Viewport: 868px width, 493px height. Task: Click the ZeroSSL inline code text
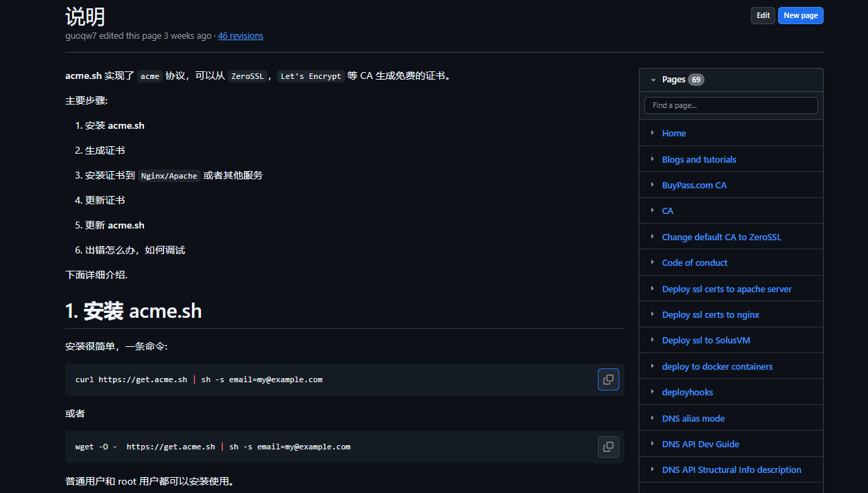[247, 76]
